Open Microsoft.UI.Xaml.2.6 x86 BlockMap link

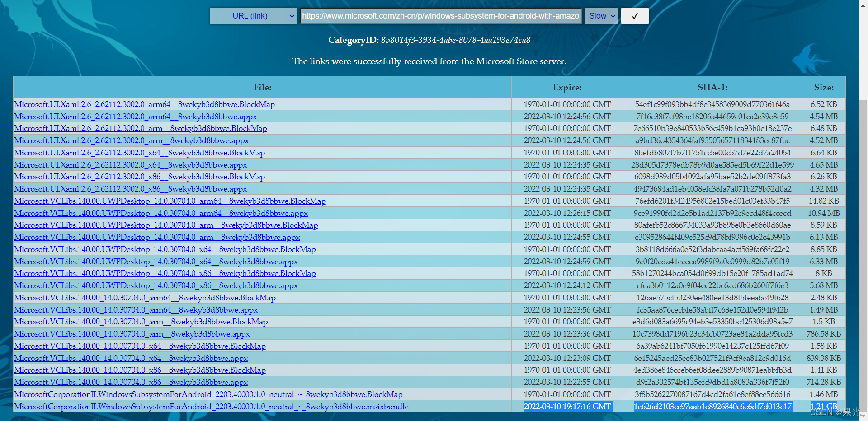(139, 177)
